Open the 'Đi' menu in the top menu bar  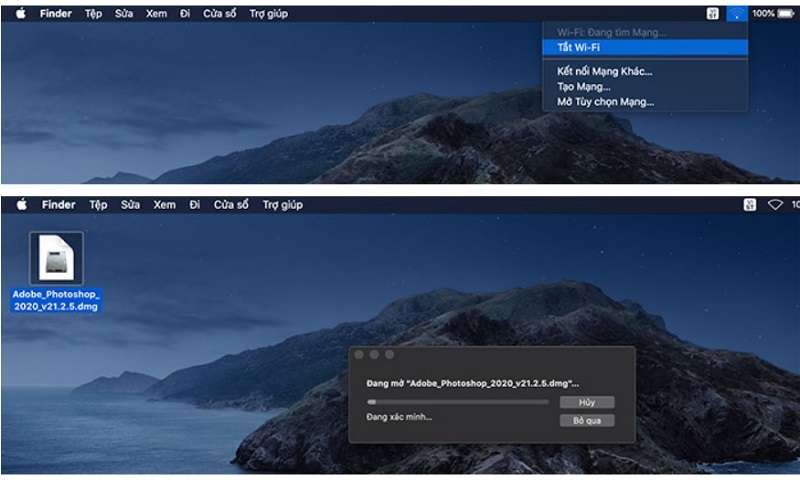[x=185, y=14]
